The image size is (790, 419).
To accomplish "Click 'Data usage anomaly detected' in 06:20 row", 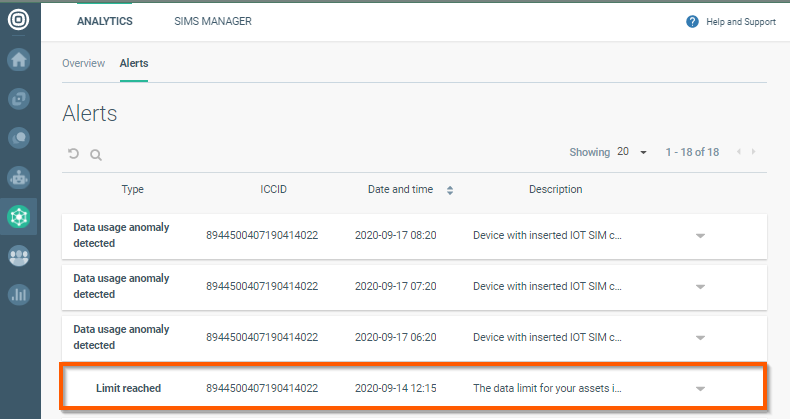I will click(121, 337).
